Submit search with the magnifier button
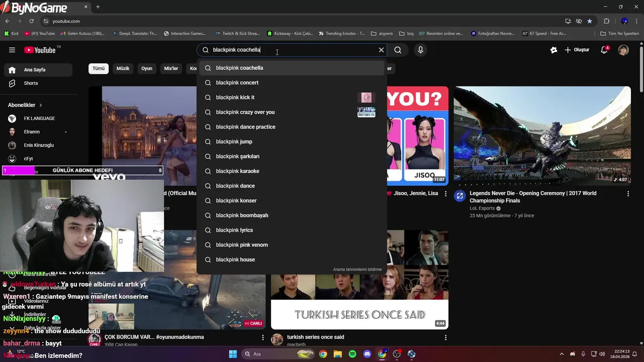The height and width of the screenshot is (362, 644). coord(398,50)
